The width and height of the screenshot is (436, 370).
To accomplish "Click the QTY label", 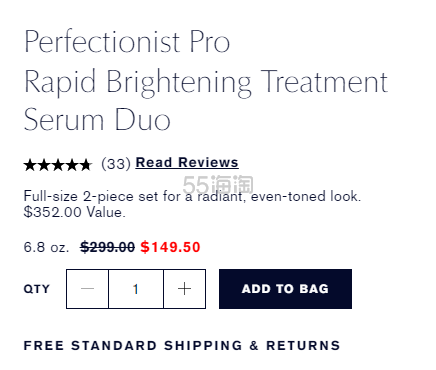I will click(x=37, y=289).
